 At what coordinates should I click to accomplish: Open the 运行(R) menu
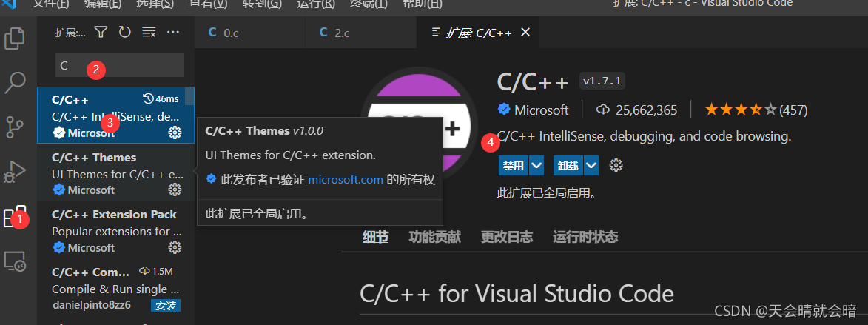click(315, 4)
